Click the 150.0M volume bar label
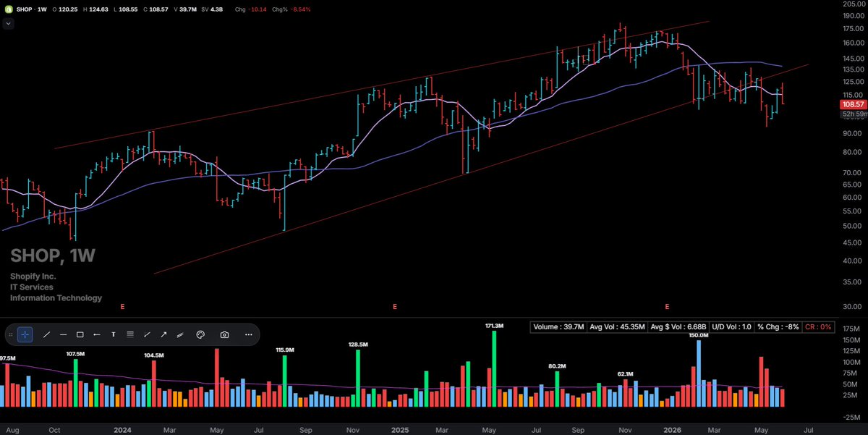This screenshot has height=435, width=868. pyautogui.click(x=699, y=336)
